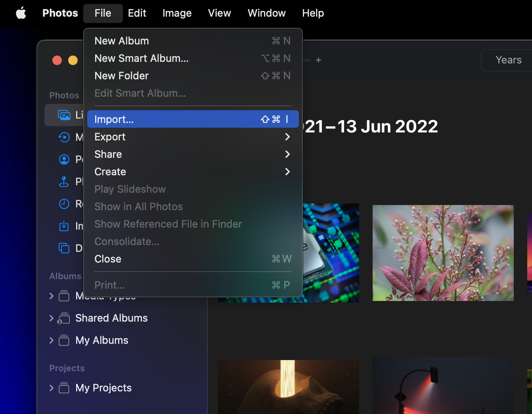The width and height of the screenshot is (532, 414).
Task: Close the File menu via its title
Action: (103, 13)
